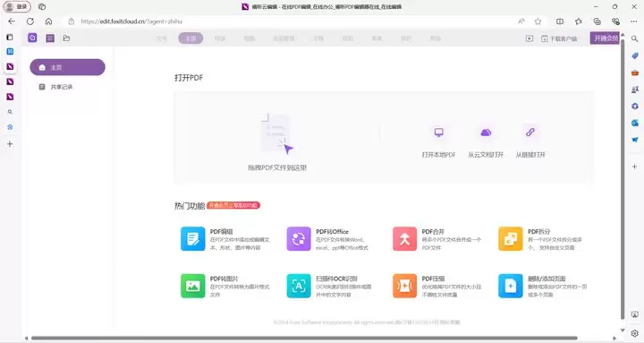Open the browser collections icon
Image resolution: width=644 pixels, height=343 pixels.
click(597, 21)
